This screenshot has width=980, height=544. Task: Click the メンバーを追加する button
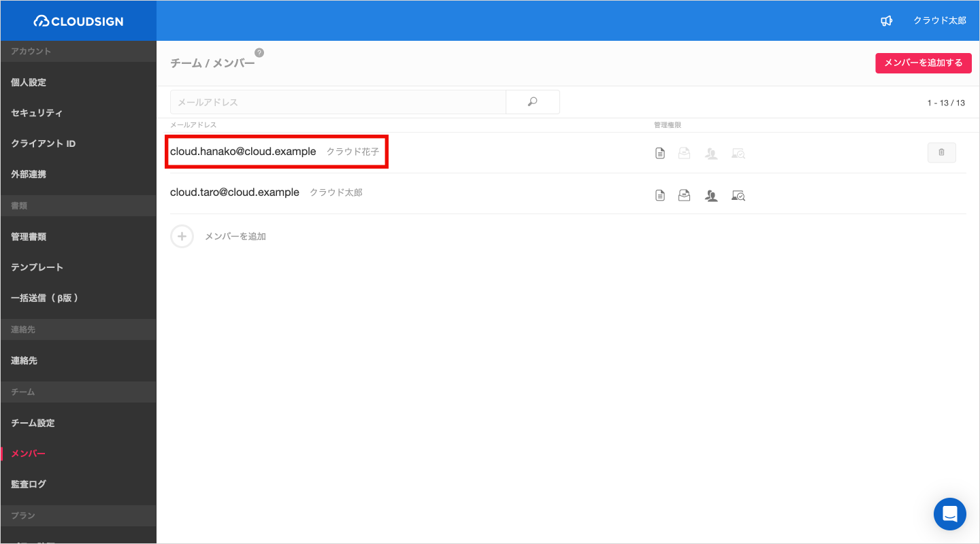coord(924,63)
